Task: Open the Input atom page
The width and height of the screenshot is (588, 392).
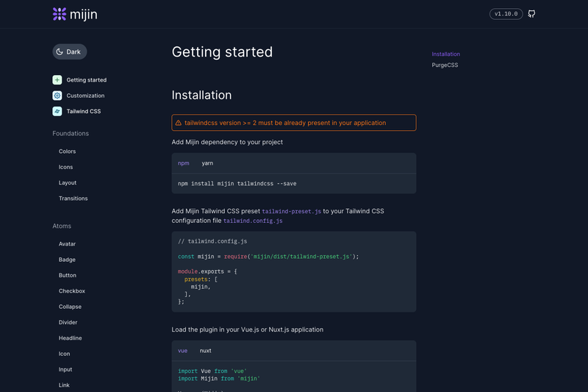Action: point(65,370)
